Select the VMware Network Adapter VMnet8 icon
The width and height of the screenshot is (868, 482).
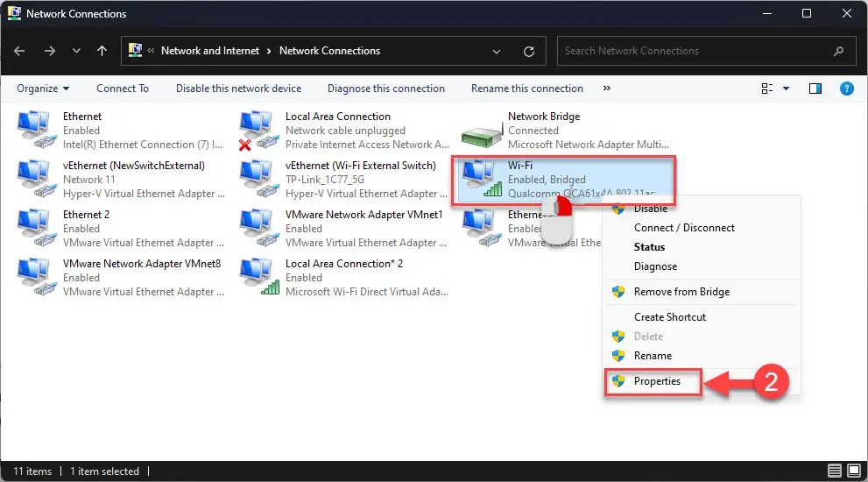[35, 277]
